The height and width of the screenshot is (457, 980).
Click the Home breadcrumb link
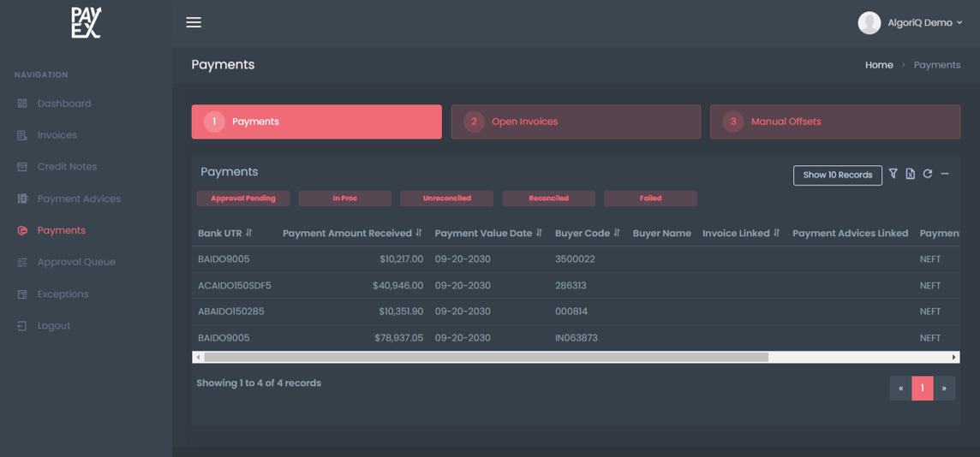click(x=879, y=65)
